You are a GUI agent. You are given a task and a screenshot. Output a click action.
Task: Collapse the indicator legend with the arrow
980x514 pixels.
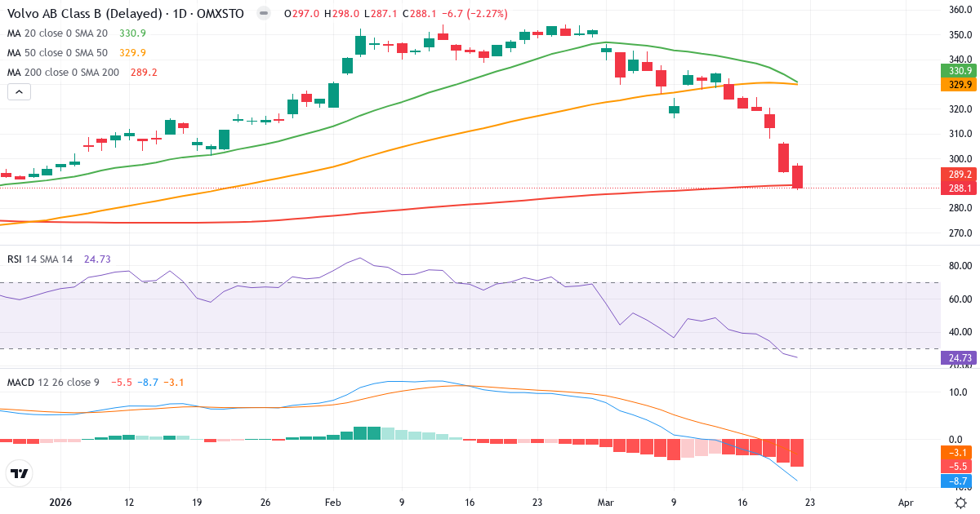click(18, 91)
